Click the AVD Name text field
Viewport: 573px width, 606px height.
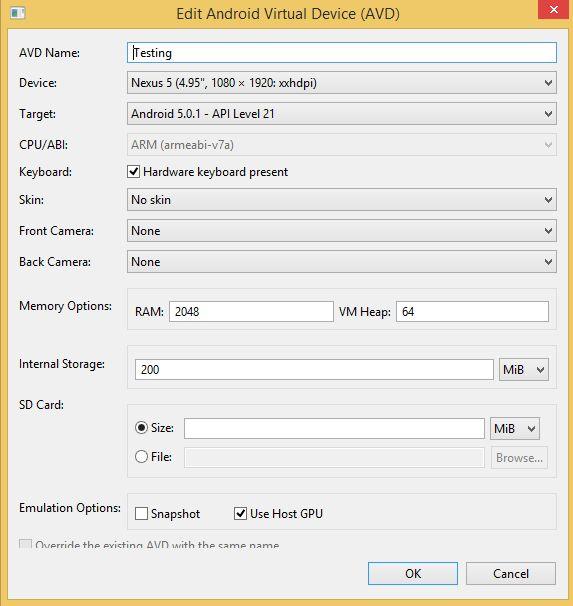pos(342,53)
